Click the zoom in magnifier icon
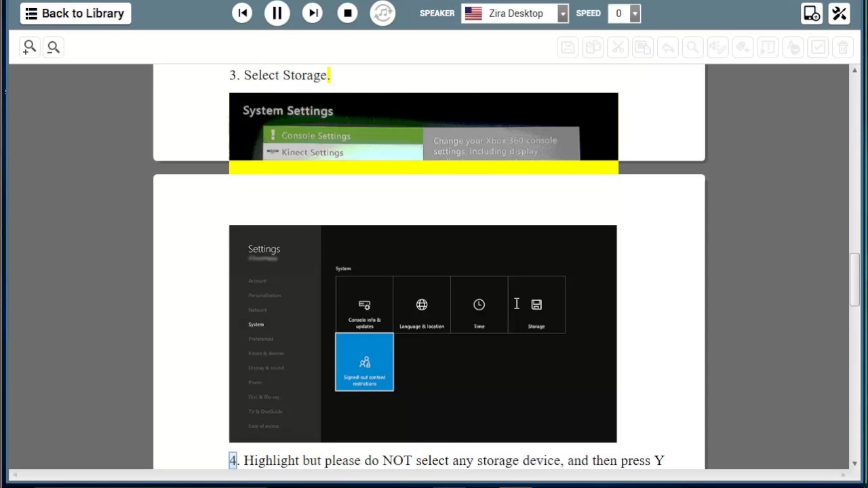Image resolution: width=868 pixels, height=488 pixels. tap(29, 47)
